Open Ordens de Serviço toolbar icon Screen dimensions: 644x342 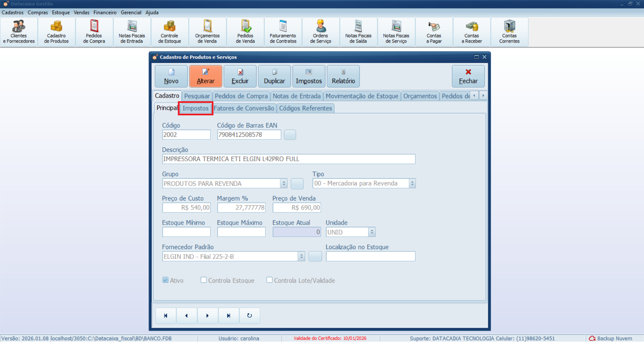pyautogui.click(x=320, y=32)
